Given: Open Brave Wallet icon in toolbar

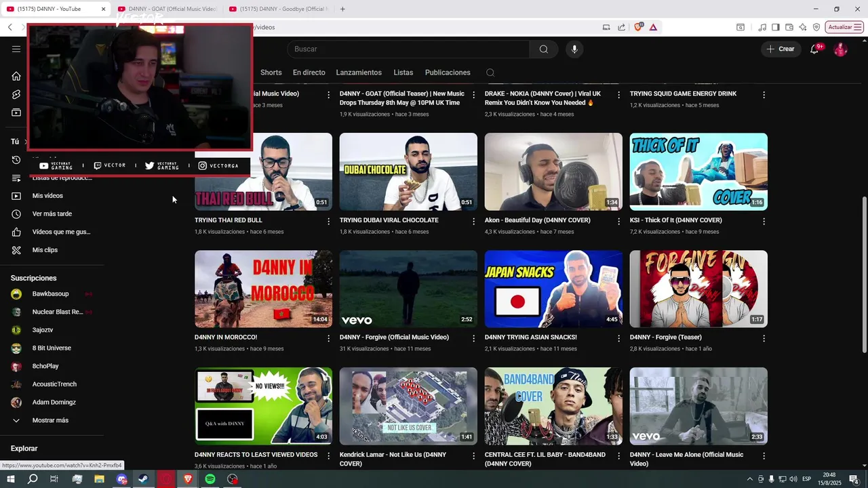Looking at the screenshot, I should (x=789, y=27).
